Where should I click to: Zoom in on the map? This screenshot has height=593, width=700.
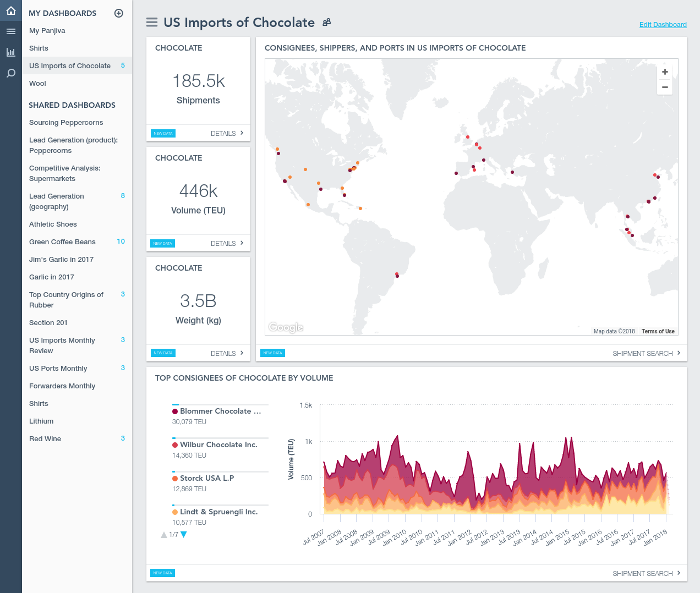pyautogui.click(x=665, y=72)
